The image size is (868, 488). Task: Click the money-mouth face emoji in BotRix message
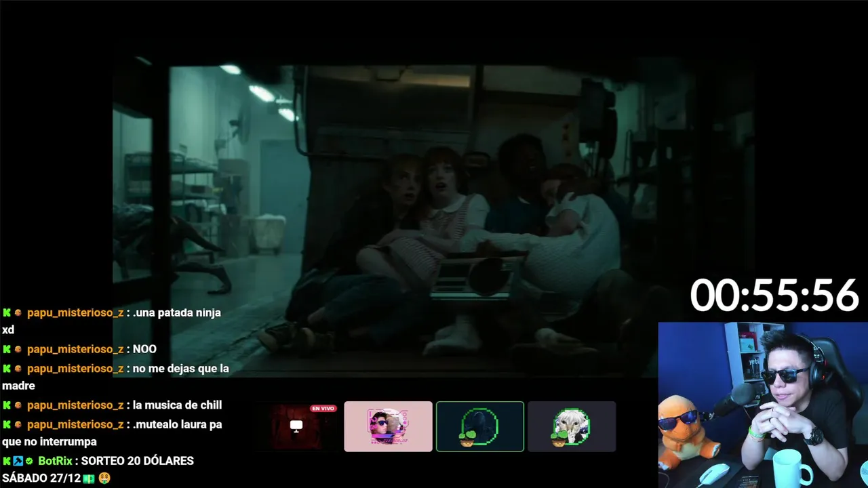click(x=104, y=479)
